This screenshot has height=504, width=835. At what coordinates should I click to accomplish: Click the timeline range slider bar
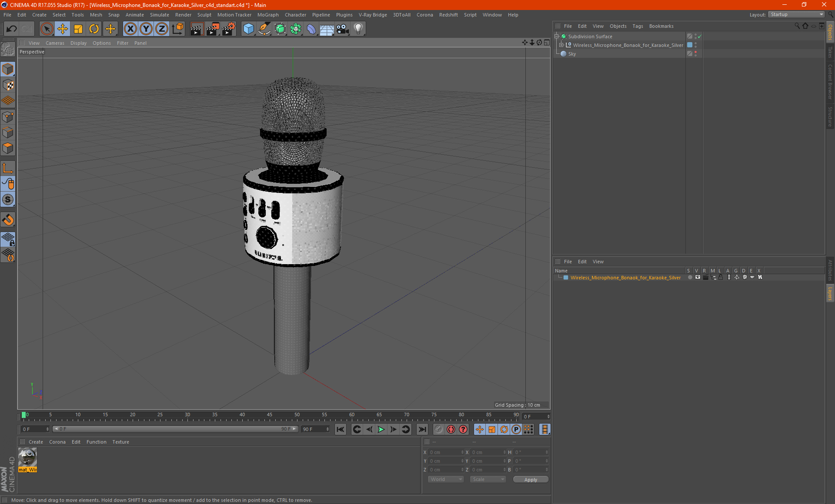(175, 429)
